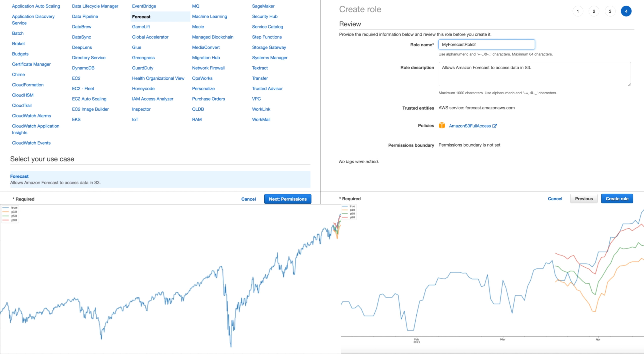Open the SageMaker service entry
Viewport: 644px width, 354px height.
coord(263,6)
